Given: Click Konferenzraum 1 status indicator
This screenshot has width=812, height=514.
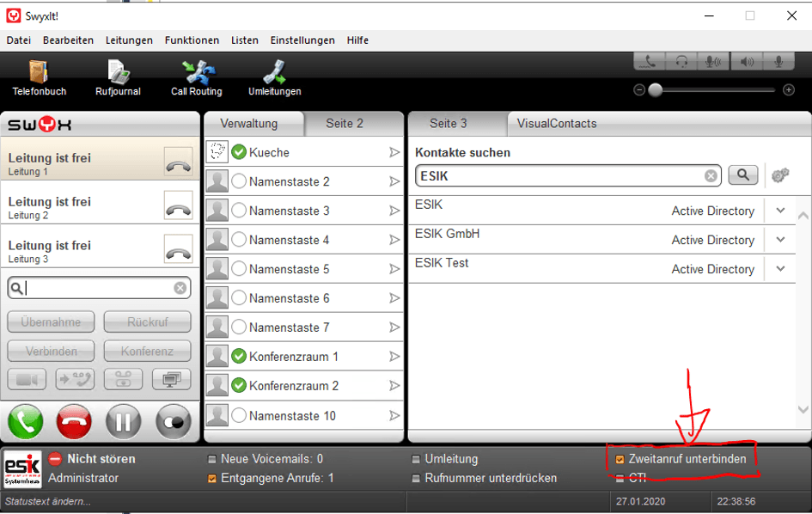Looking at the screenshot, I should 239,357.
